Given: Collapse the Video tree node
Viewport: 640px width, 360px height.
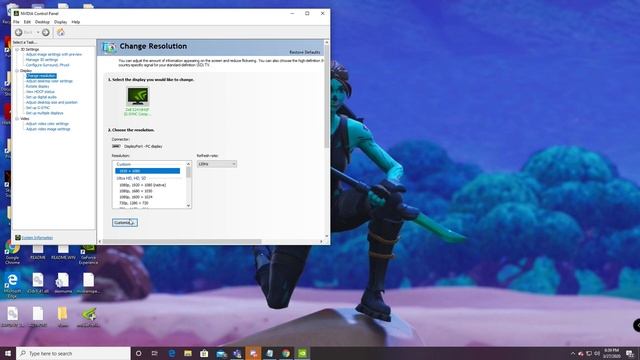Looking at the screenshot, I should pyautogui.click(x=17, y=119).
